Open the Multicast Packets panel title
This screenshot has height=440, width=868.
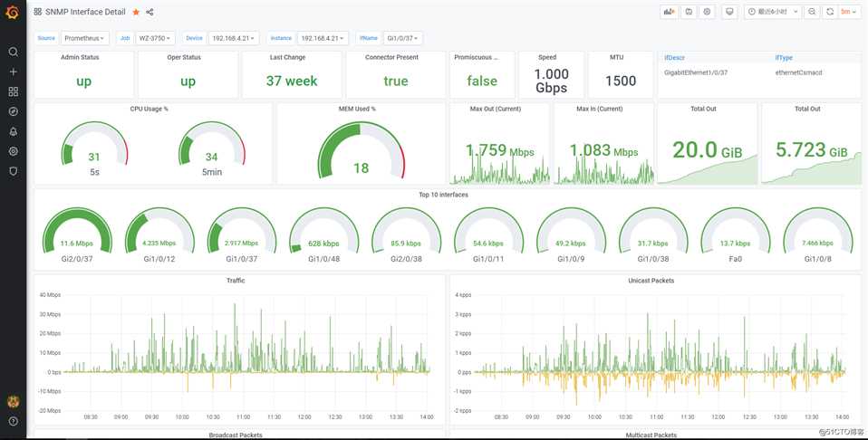pos(651,435)
